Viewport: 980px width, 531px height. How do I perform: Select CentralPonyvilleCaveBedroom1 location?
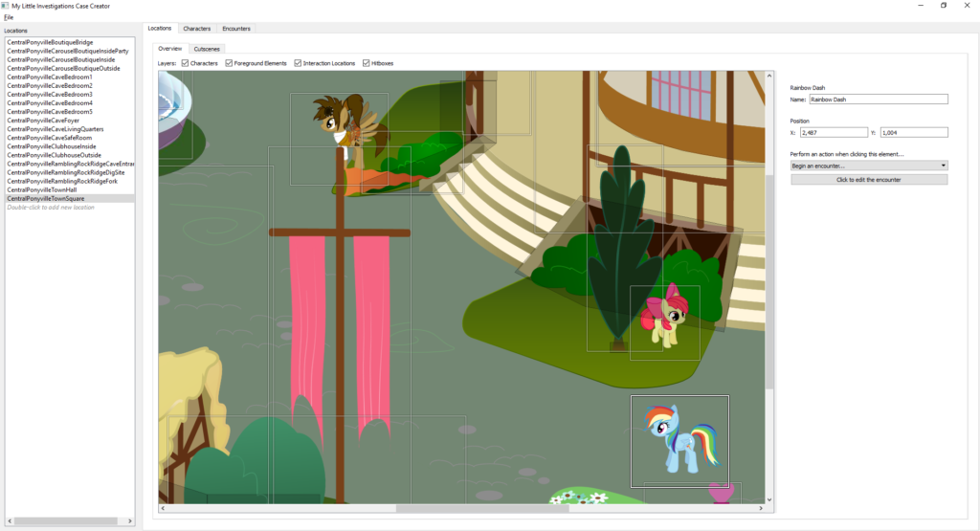[50, 77]
